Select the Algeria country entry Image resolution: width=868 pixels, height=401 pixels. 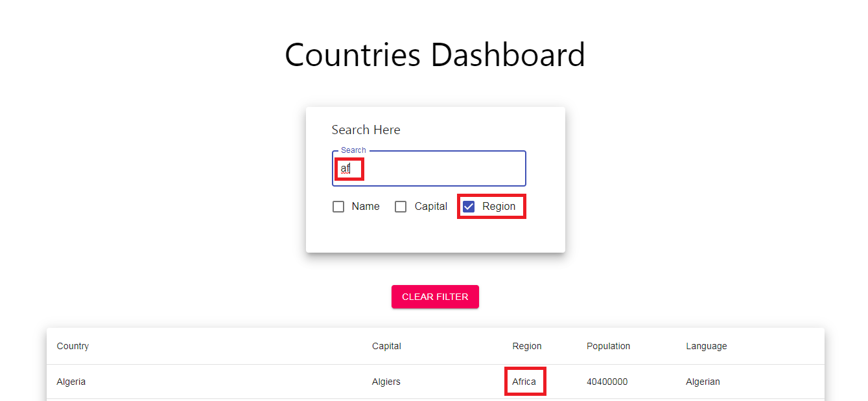[71, 382]
